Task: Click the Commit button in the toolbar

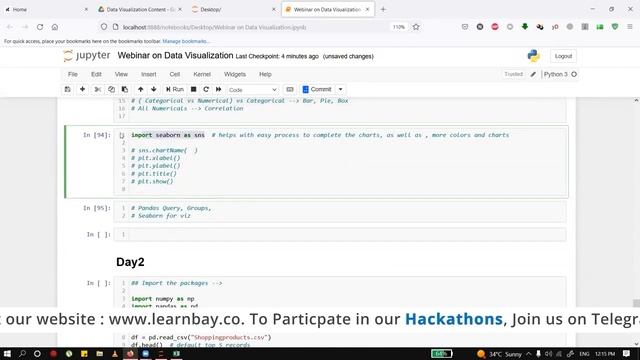Action: click(x=317, y=89)
